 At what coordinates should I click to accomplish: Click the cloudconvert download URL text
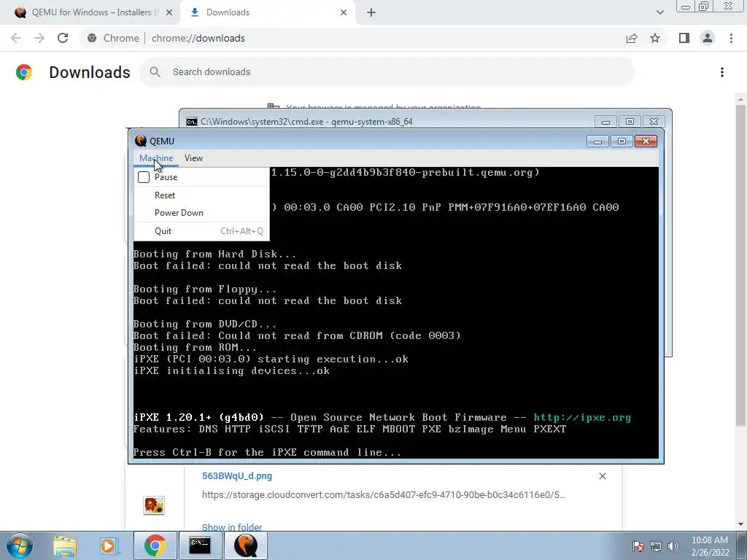pyautogui.click(x=384, y=495)
